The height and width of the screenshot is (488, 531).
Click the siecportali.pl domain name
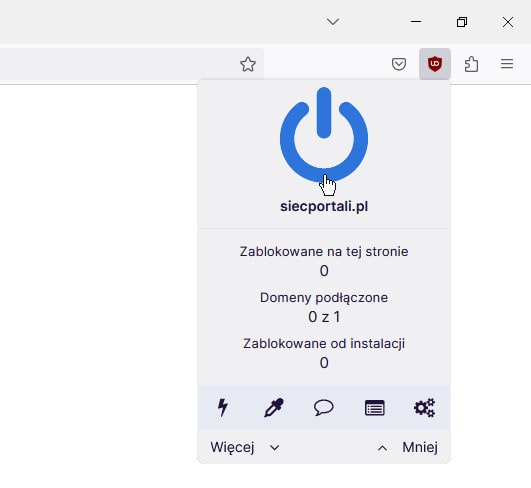[324, 207]
